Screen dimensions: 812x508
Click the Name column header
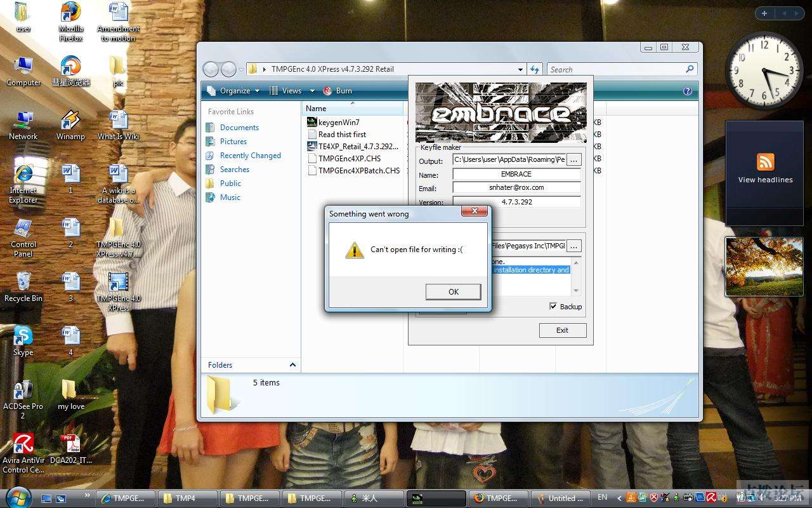[353, 109]
